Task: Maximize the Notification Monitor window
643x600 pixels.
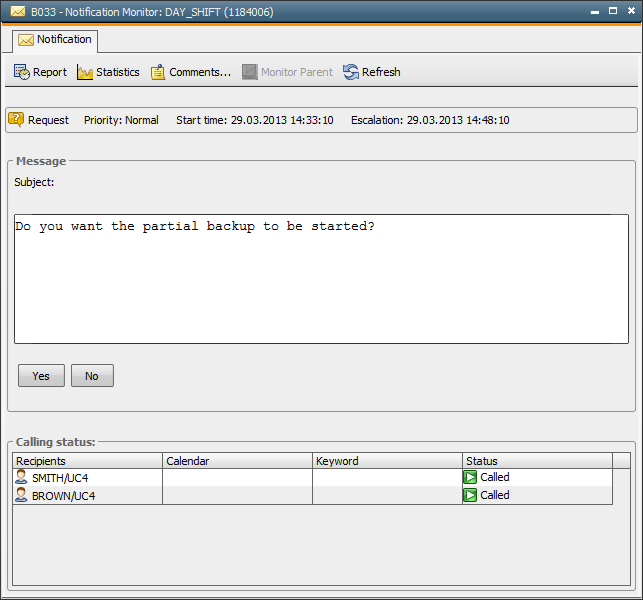Action: tap(613, 11)
